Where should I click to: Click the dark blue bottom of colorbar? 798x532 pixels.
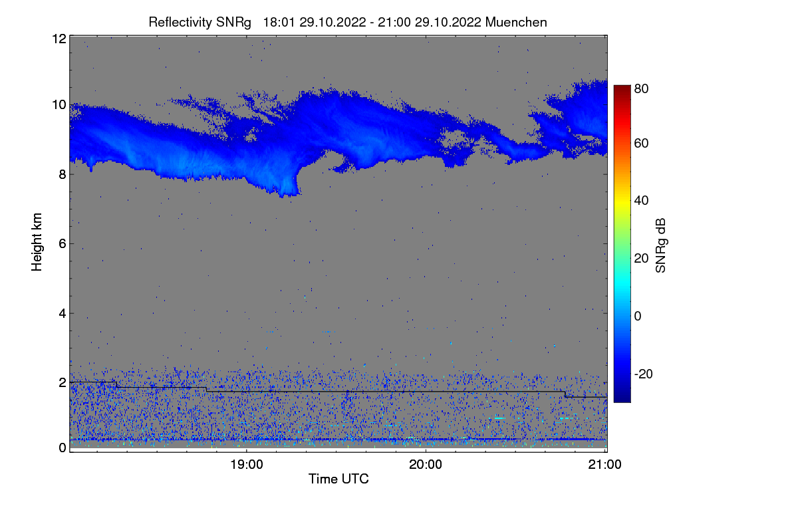pyautogui.click(x=621, y=396)
